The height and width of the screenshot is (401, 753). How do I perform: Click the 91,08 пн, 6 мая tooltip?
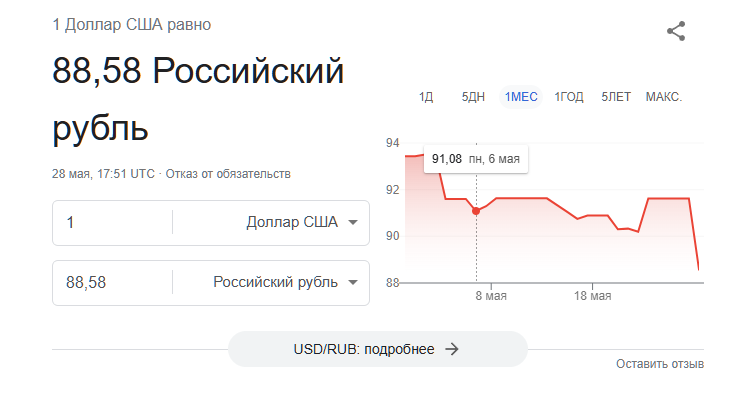[476, 159]
